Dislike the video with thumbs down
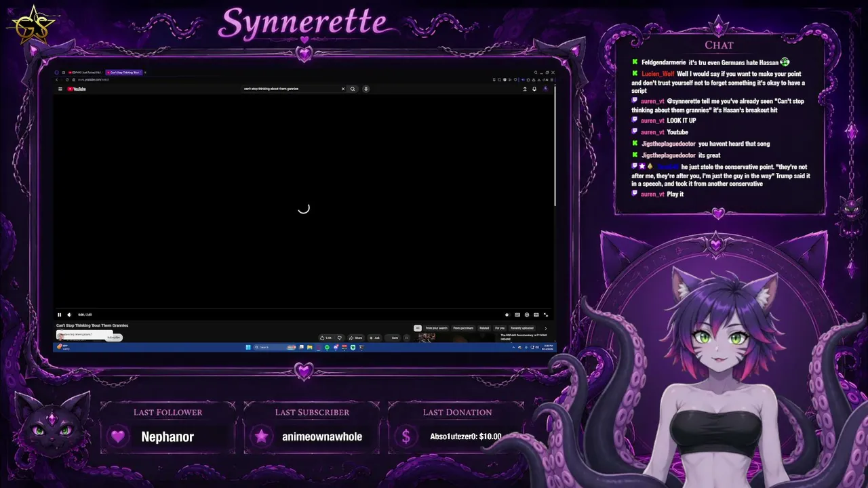The height and width of the screenshot is (488, 868). click(340, 338)
